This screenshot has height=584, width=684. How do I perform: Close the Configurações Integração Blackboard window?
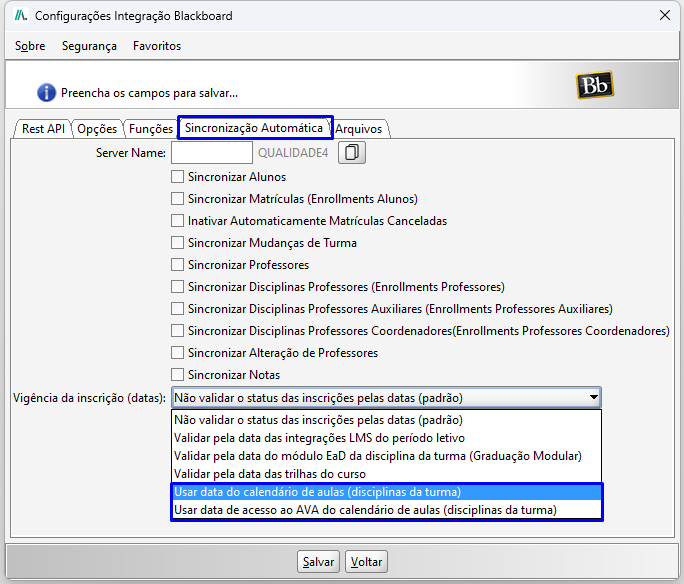coord(665,15)
